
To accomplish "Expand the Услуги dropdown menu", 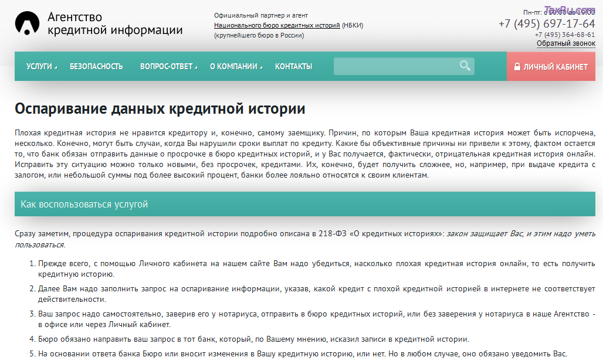I will 41,67.
